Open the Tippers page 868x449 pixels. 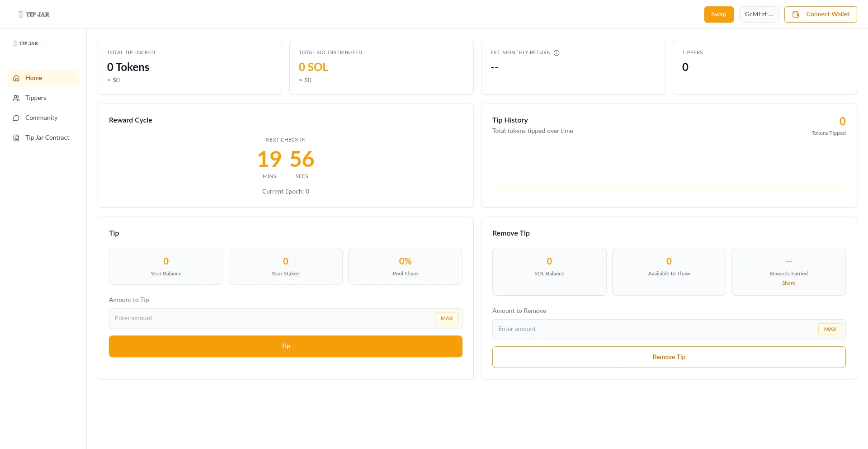36,98
